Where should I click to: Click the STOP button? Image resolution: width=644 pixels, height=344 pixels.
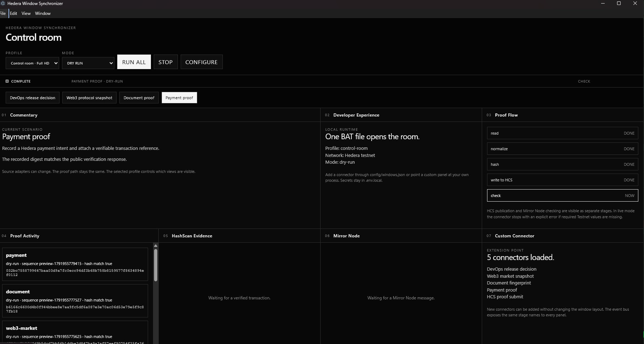click(165, 62)
